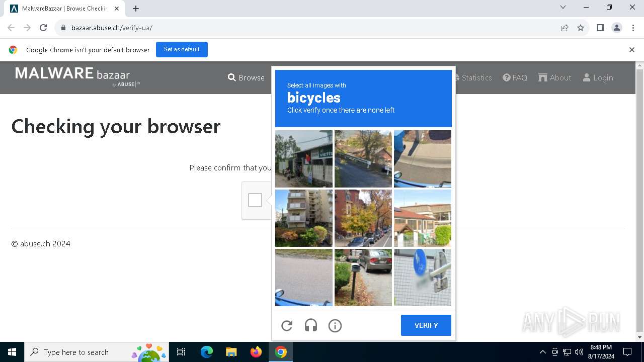Click the VERIFY button
The height and width of the screenshot is (362, 644).
click(x=426, y=325)
